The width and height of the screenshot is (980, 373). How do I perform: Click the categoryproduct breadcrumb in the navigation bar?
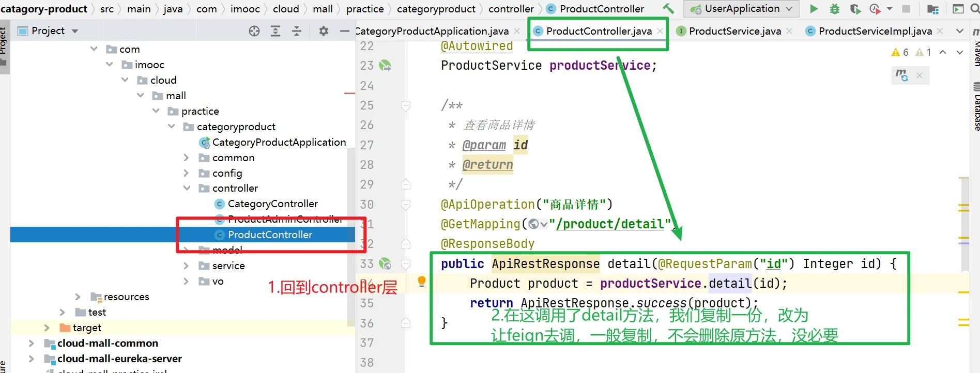tap(436, 9)
